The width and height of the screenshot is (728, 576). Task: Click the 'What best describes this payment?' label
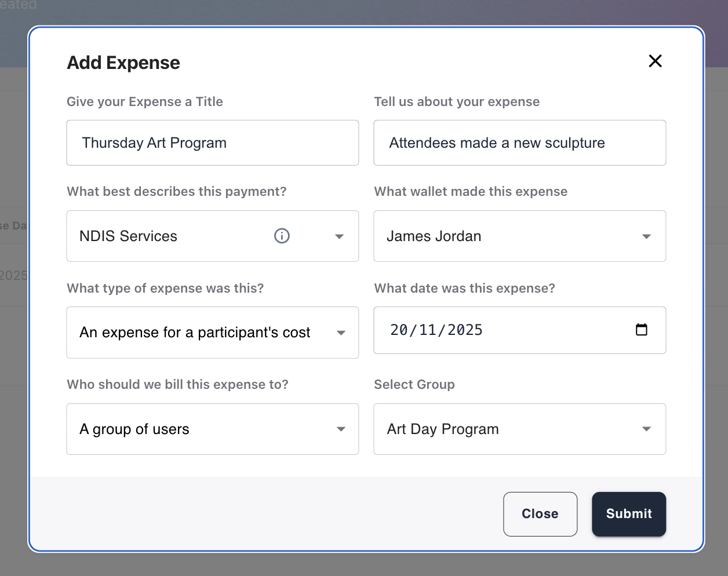click(176, 191)
